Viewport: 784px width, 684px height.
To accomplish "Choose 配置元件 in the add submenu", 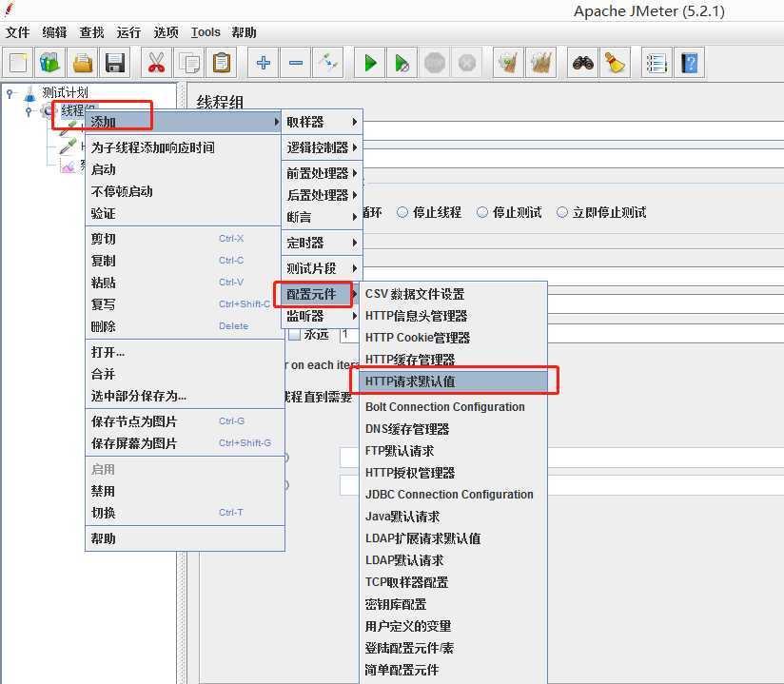I will (322, 295).
